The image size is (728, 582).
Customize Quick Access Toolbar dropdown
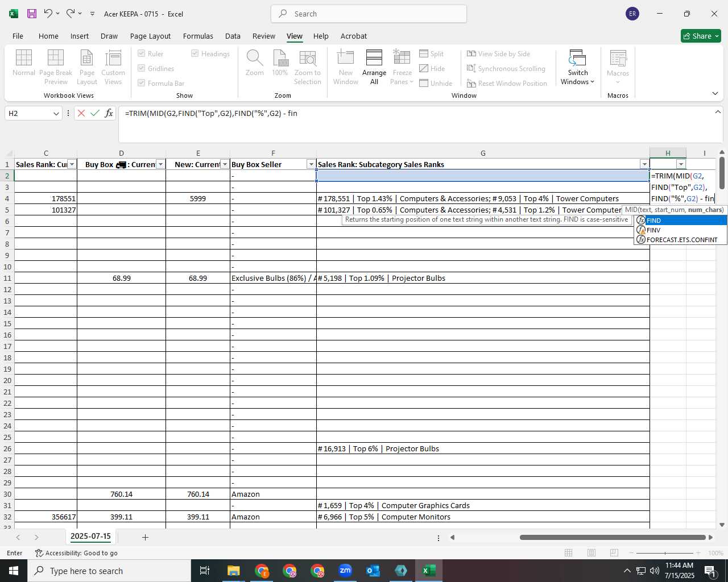pos(92,14)
